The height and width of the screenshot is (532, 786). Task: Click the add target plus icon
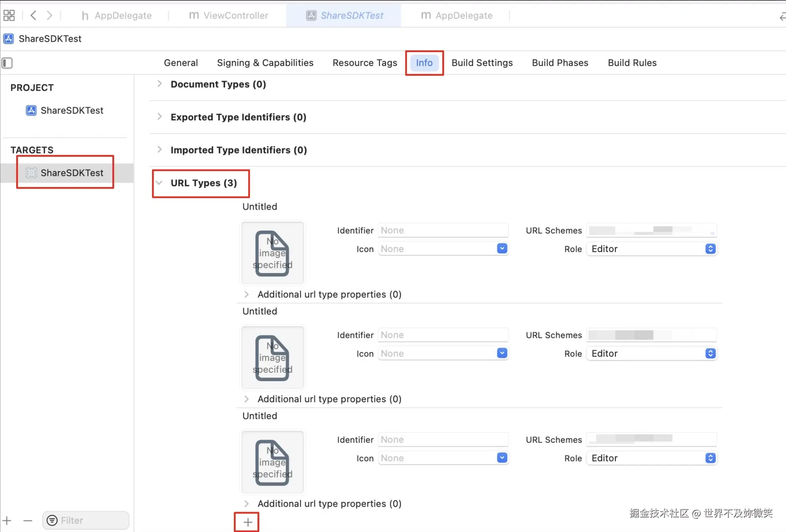pos(7,520)
